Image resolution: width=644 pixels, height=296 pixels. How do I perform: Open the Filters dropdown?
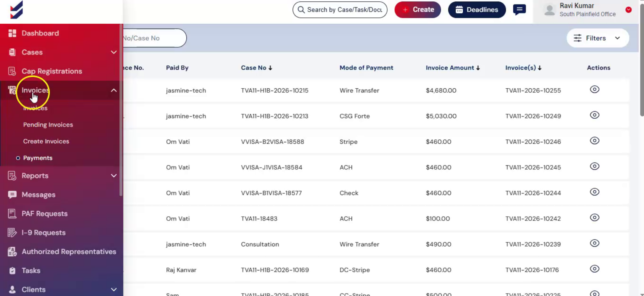598,38
